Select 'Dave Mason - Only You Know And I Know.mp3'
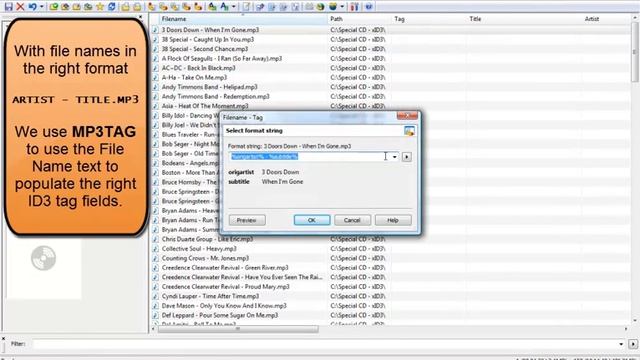640x360 pixels. (224, 306)
